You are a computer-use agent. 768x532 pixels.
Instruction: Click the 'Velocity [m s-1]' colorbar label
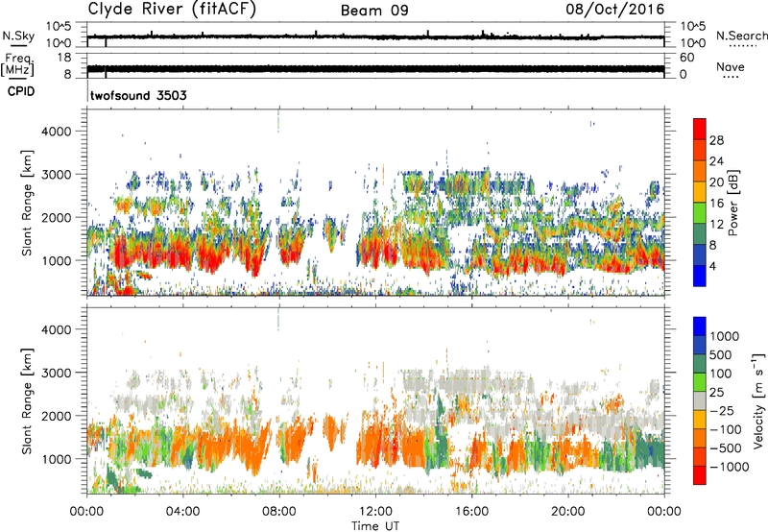(x=758, y=400)
